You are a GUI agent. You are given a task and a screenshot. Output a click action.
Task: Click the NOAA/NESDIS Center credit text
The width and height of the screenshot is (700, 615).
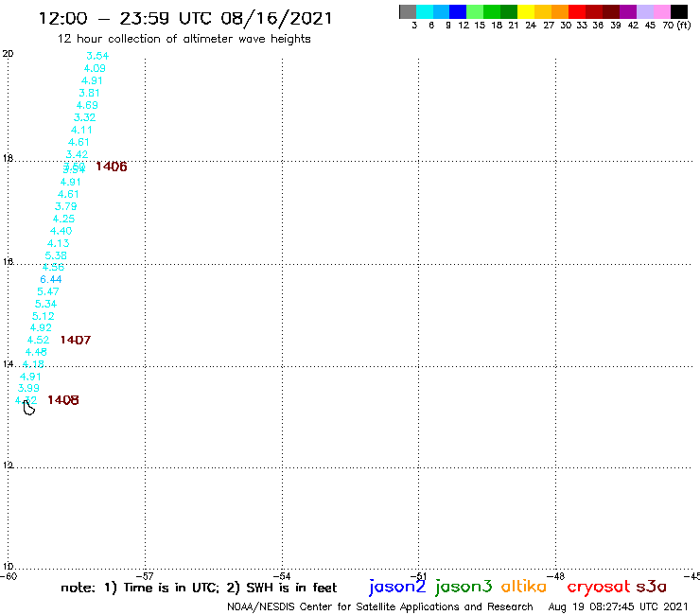tap(380, 607)
